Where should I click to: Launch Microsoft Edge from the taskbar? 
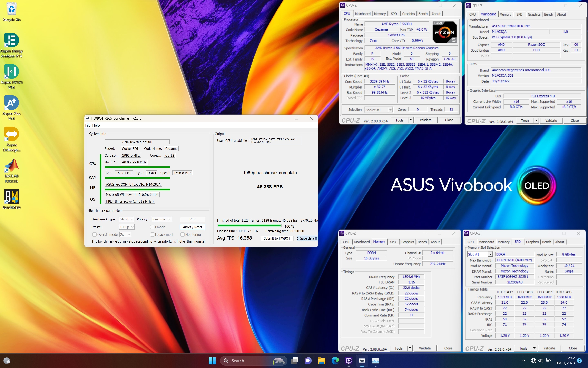point(335,360)
